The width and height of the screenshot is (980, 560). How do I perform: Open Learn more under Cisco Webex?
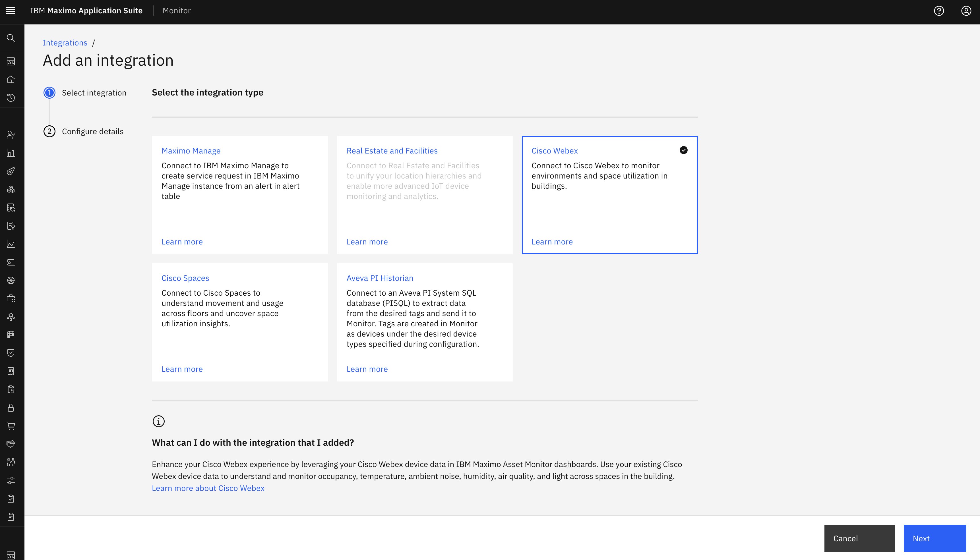coord(552,242)
